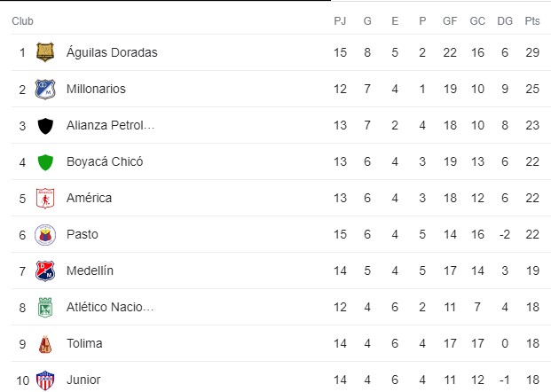The image size is (551, 392).
Task: Click the Atlético Nacional green crest
Action: click(45, 308)
